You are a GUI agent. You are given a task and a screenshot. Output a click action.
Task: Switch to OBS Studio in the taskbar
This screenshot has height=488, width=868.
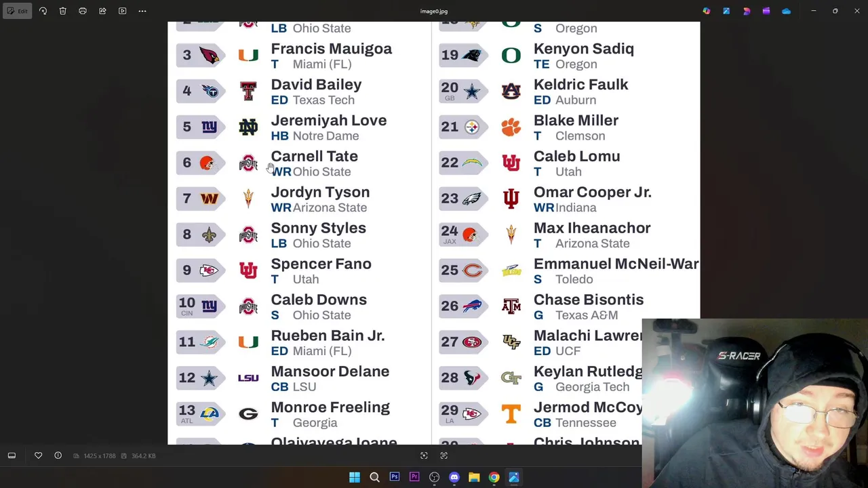coord(434,477)
